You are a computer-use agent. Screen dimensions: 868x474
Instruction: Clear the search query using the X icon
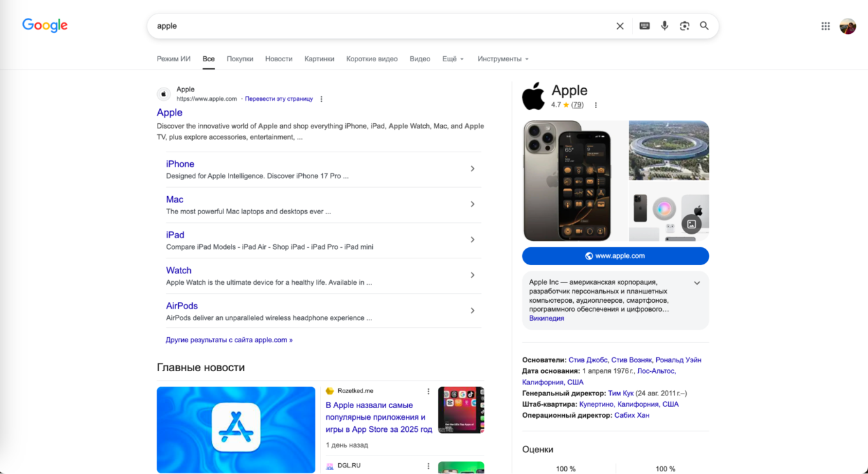click(x=620, y=26)
